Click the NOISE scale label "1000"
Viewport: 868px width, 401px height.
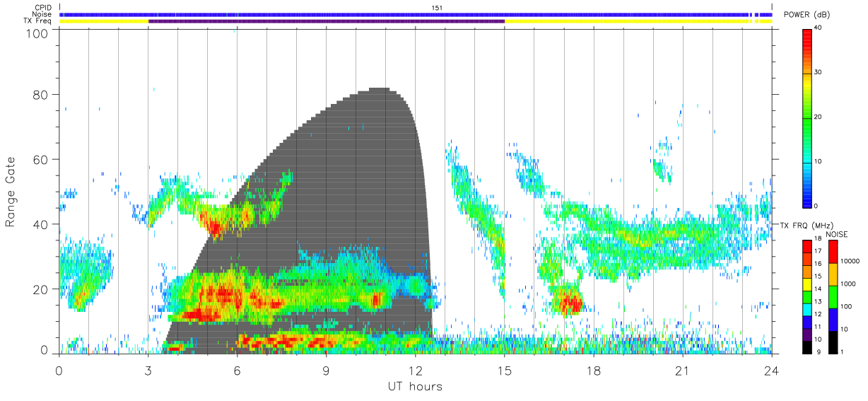pyautogui.click(x=848, y=284)
